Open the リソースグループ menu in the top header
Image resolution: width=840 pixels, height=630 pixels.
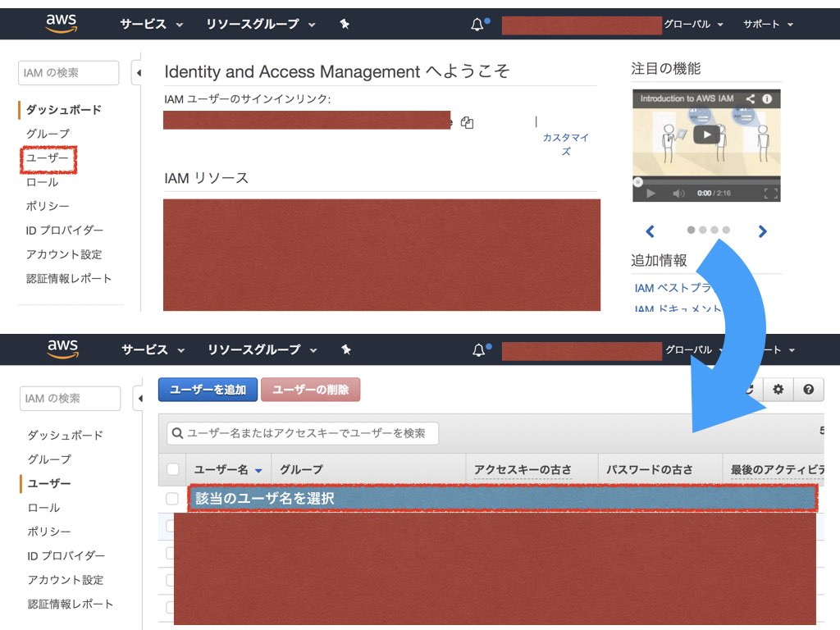[260, 24]
